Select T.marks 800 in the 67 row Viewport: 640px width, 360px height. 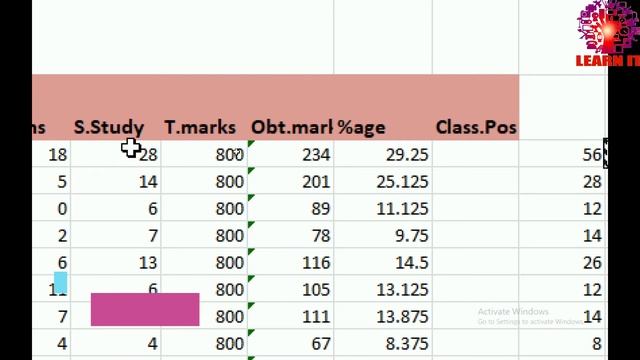click(x=204, y=343)
